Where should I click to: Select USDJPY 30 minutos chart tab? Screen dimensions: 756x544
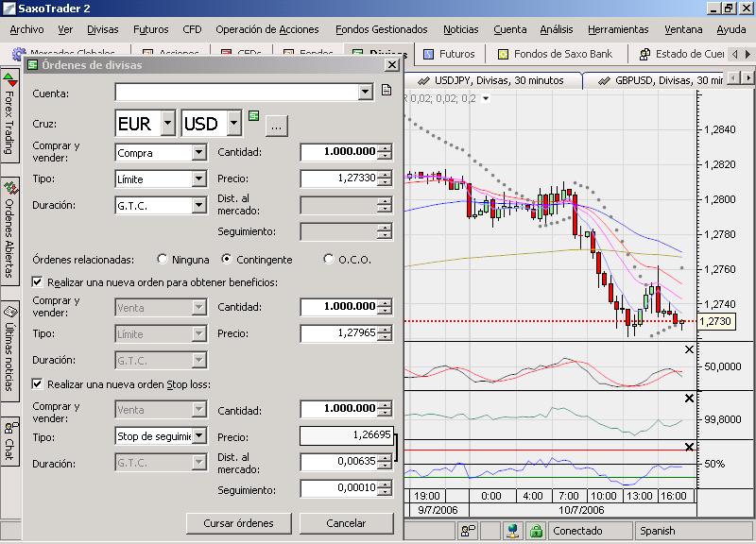491,80
